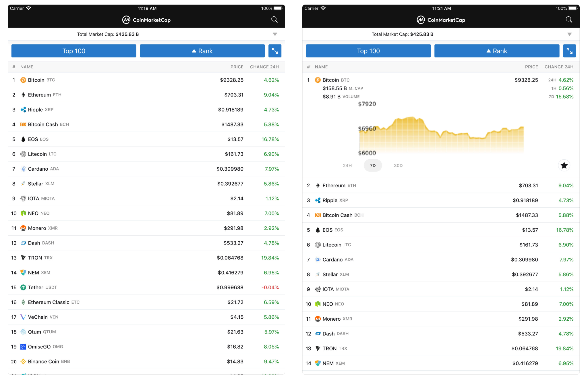Open the Top 100 selector in the right screen
588x383 pixels.
368,51
